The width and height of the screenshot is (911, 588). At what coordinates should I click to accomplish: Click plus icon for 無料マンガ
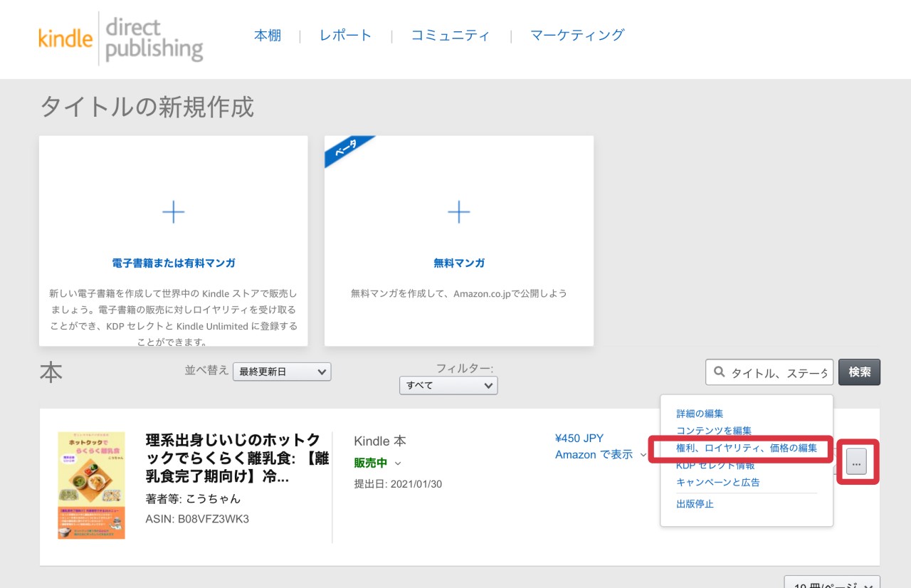459,212
